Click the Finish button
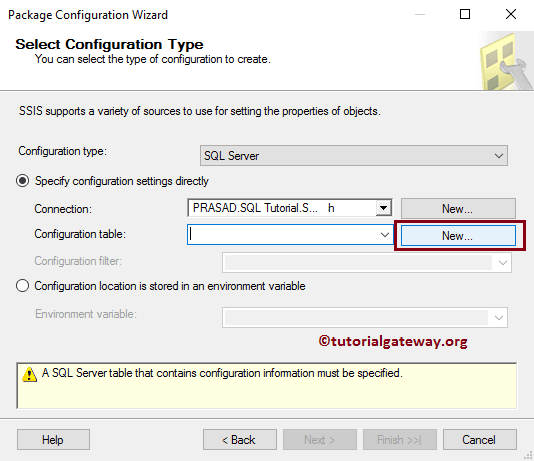Image resolution: width=534 pixels, height=461 pixels. pos(400,440)
